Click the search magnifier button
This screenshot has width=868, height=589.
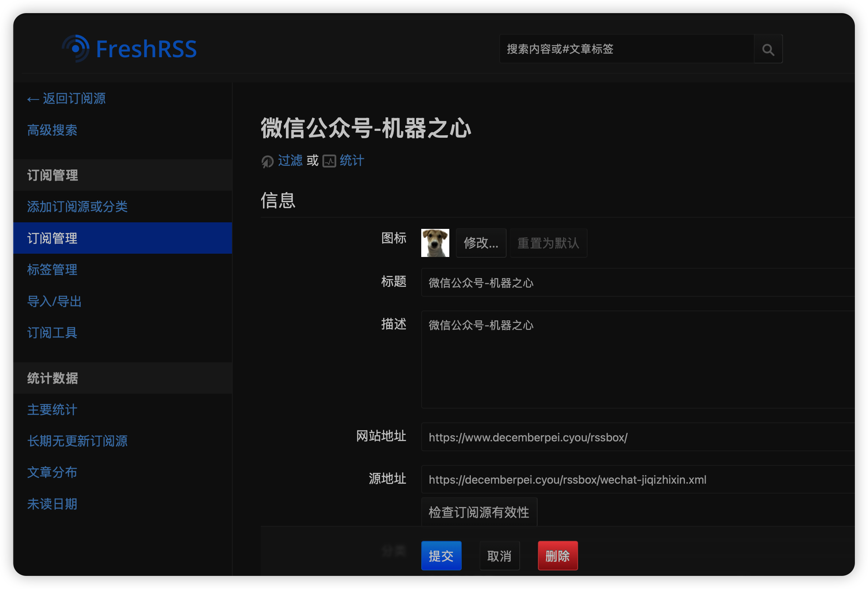pyautogui.click(x=768, y=49)
